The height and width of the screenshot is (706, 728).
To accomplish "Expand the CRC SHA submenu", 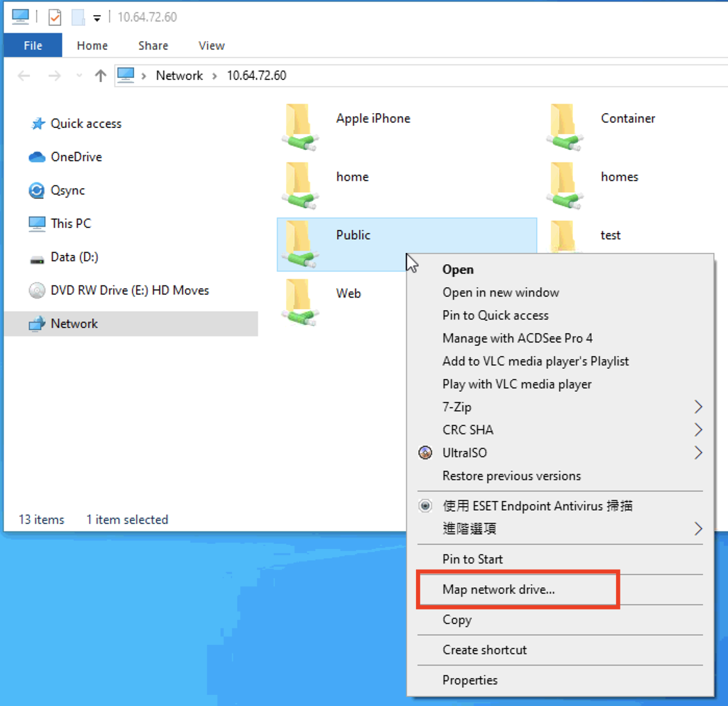I will pyautogui.click(x=698, y=430).
